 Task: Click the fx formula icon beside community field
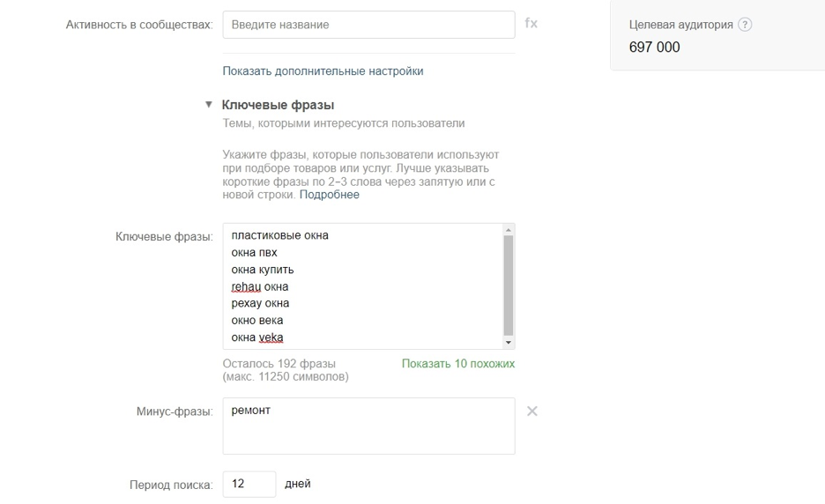tap(531, 24)
